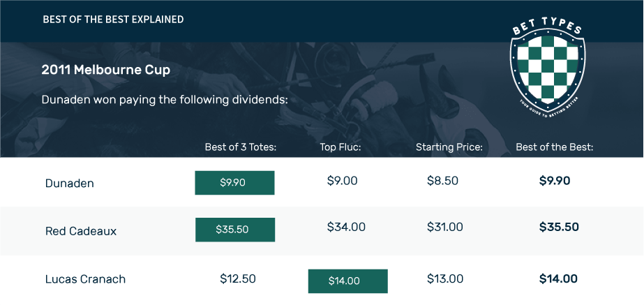This screenshot has height=305, width=644.
Task: Click the Starting Price column header
Action: point(449,147)
